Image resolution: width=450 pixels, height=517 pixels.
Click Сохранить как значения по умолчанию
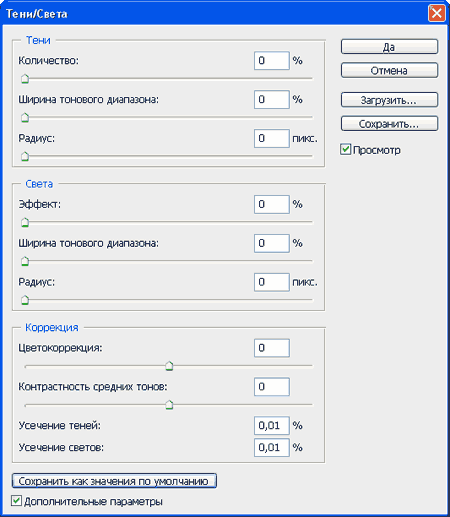click(114, 481)
